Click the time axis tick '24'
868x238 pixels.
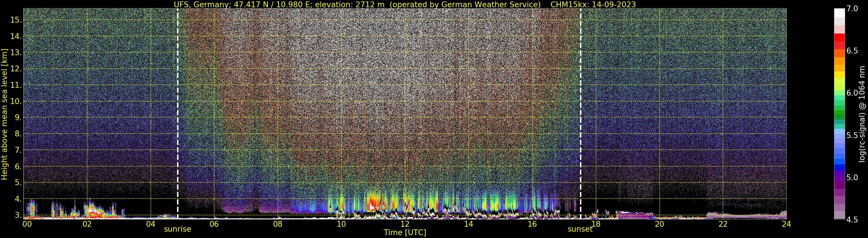[786, 224]
